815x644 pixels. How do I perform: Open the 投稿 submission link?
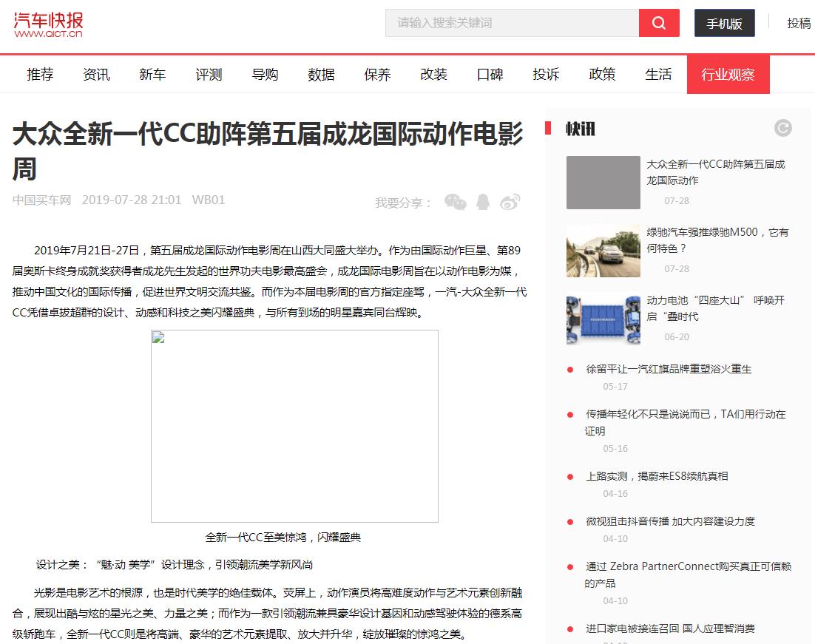coord(799,23)
